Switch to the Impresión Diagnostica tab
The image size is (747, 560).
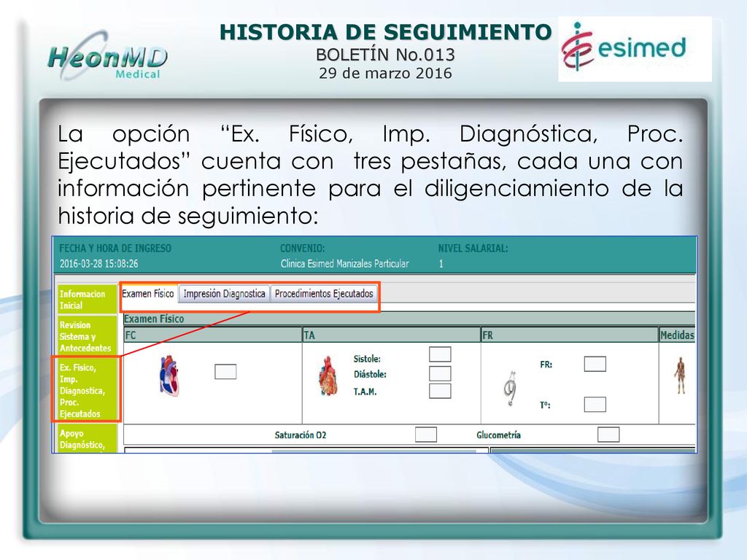[x=225, y=294]
